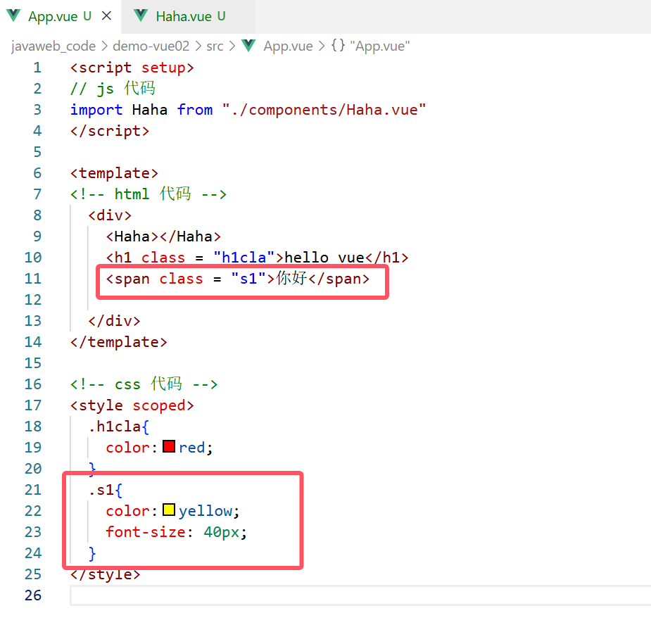Screen dimensions: 651x644
Task: Click the "s1" class value on line 11
Action: tap(248, 279)
